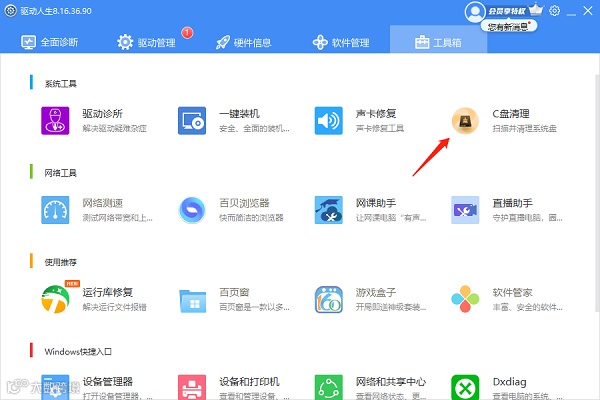This screenshot has width=600, height=400.
Task: Click the C盘清理 title text
Action: (511, 114)
